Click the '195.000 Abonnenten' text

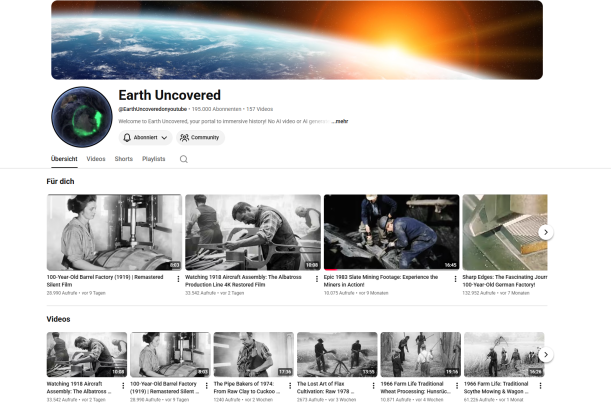(x=217, y=109)
